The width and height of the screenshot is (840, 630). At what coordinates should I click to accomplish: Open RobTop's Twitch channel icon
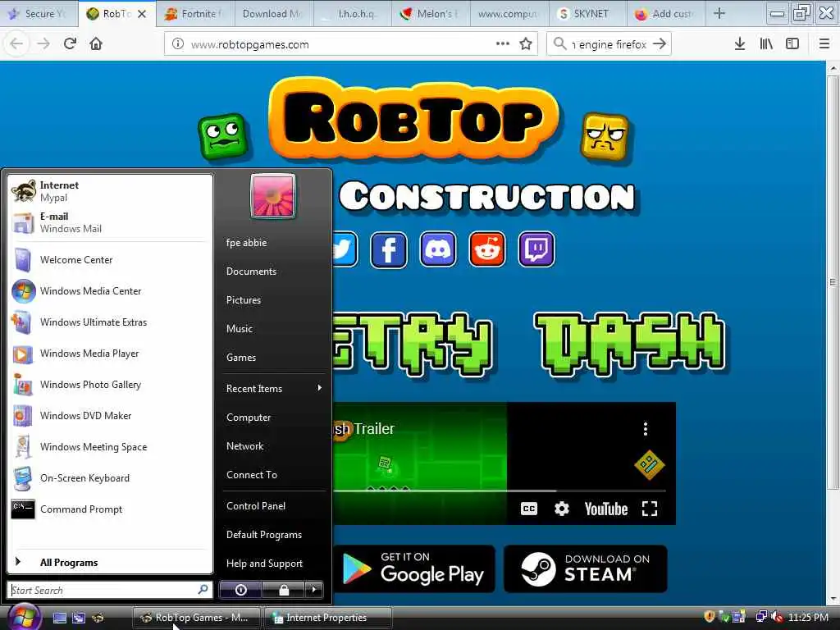coord(536,249)
